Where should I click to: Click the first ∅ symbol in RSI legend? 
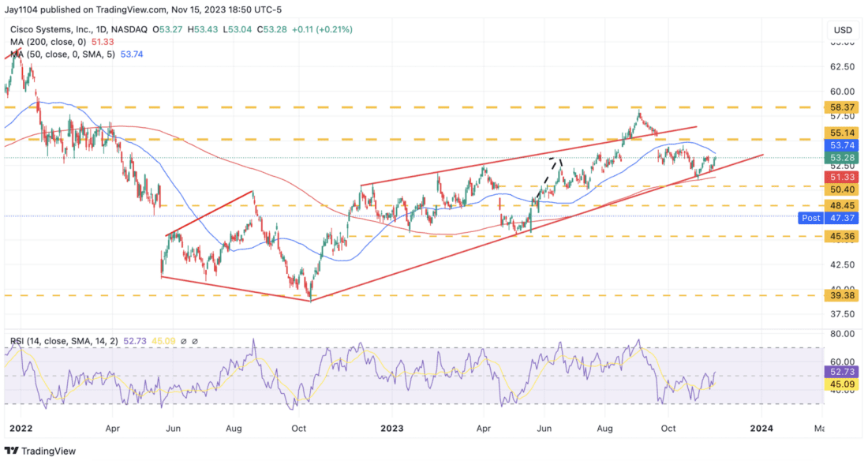pos(183,341)
